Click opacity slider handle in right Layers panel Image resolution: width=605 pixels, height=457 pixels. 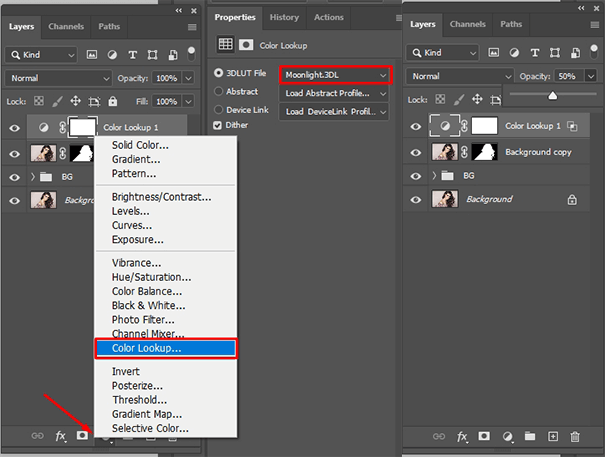[553, 95]
